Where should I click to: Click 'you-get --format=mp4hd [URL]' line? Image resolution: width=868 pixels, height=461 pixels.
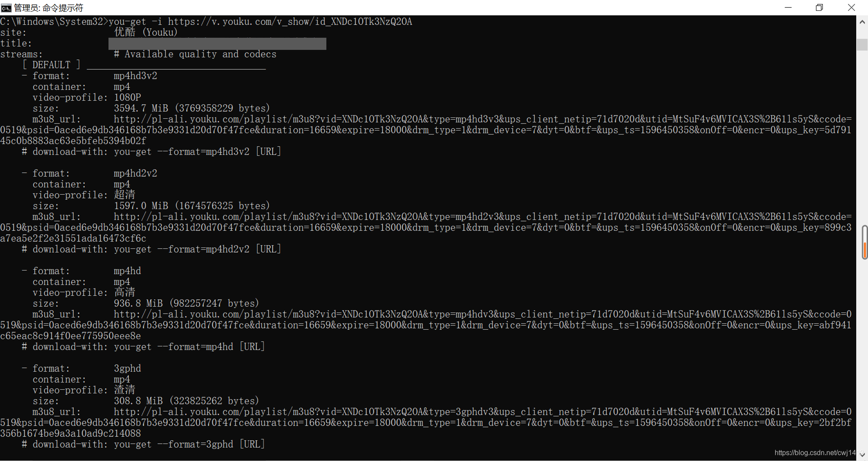tap(189, 347)
